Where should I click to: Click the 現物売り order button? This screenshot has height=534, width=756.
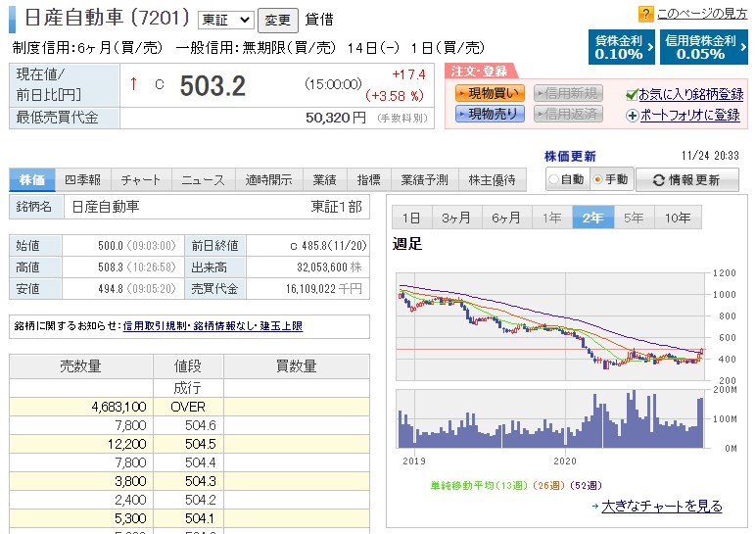click(490, 114)
